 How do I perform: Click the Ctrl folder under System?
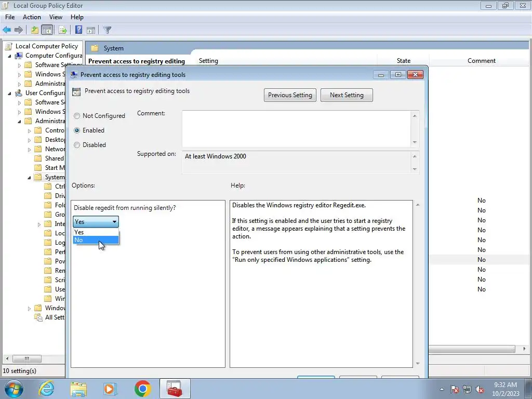click(54, 187)
